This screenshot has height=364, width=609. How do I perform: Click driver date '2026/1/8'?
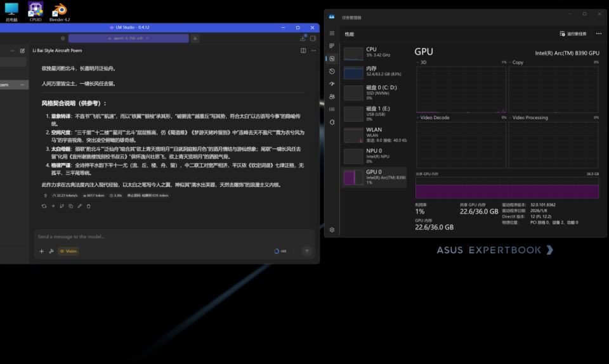pos(539,211)
